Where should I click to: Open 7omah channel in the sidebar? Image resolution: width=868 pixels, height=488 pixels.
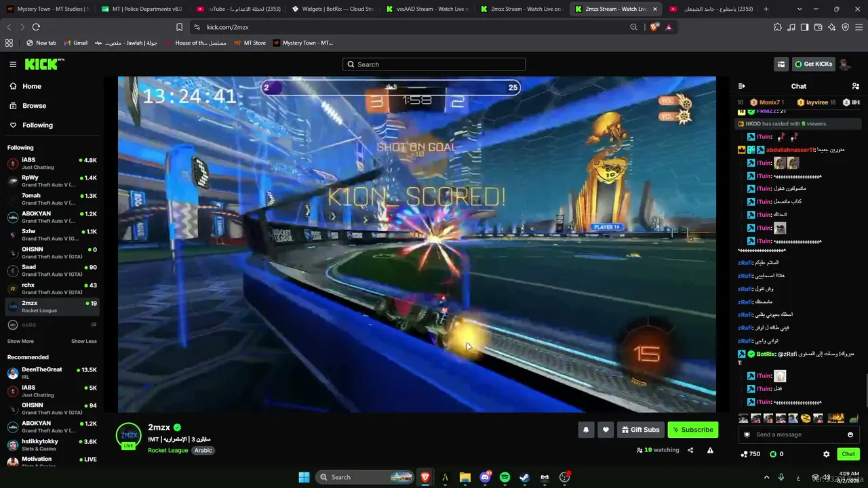52,199
